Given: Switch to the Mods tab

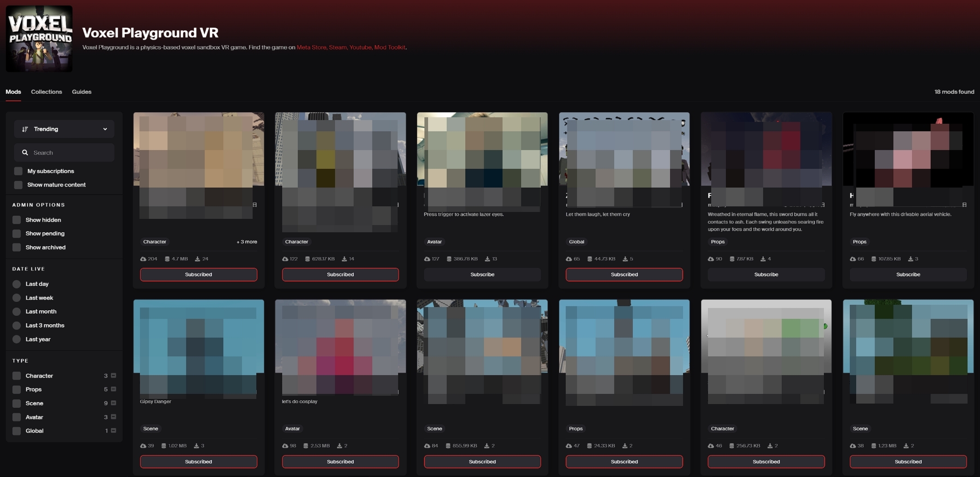Looking at the screenshot, I should [x=13, y=92].
